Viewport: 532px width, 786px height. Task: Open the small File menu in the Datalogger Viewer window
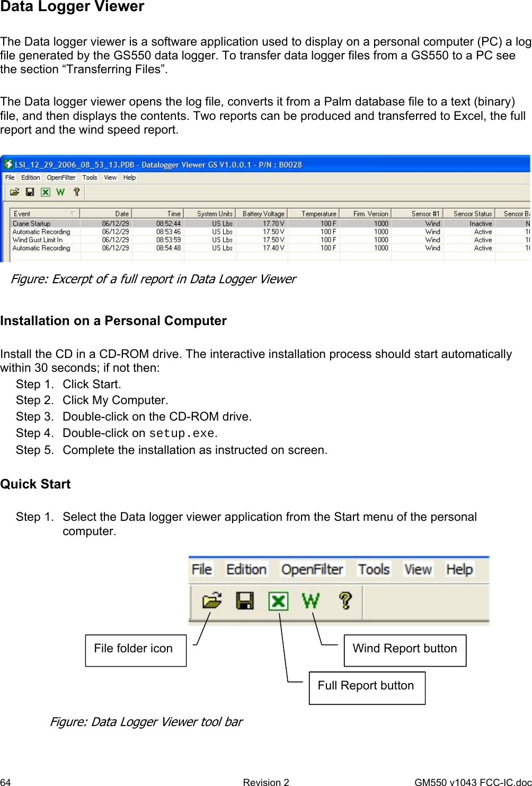pyautogui.click(x=10, y=178)
